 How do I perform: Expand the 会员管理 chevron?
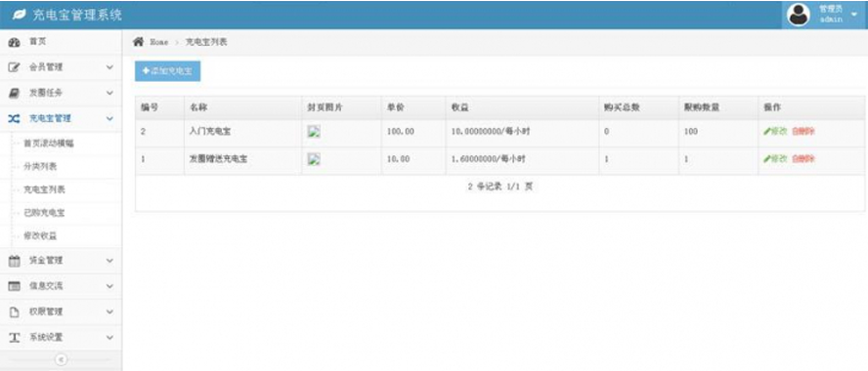pyautogui.click(x=109, y=67)
